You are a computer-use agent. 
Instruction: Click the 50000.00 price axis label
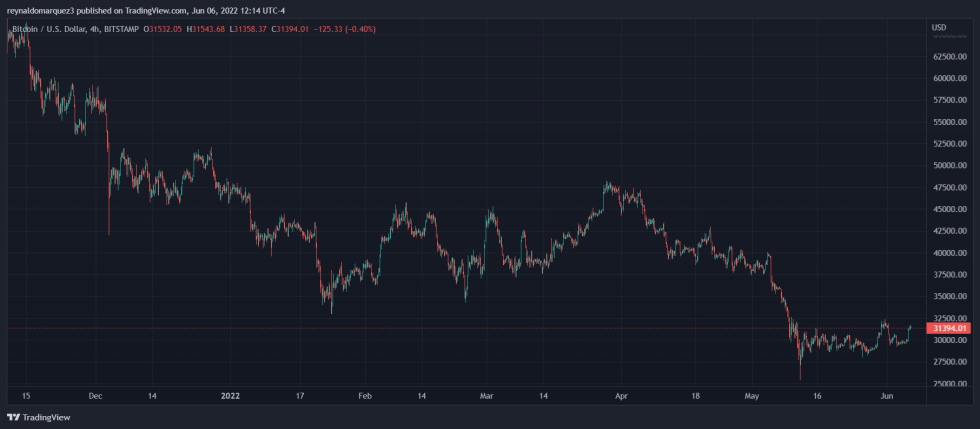948,166
